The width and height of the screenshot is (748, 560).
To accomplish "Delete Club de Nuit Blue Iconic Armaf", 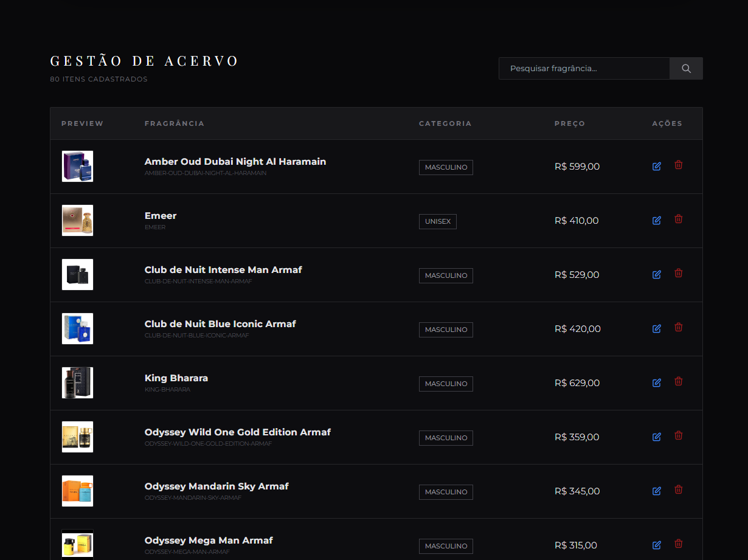I will [679, 327].
